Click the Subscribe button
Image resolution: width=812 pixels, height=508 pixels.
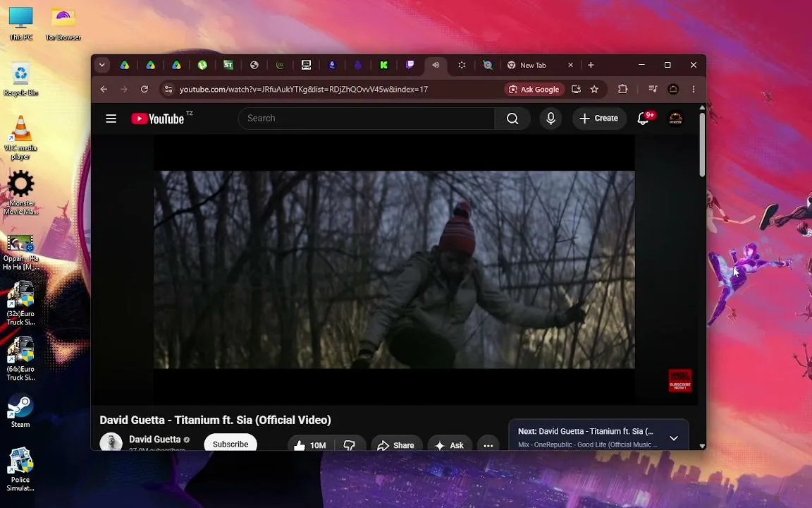[230, 444]
